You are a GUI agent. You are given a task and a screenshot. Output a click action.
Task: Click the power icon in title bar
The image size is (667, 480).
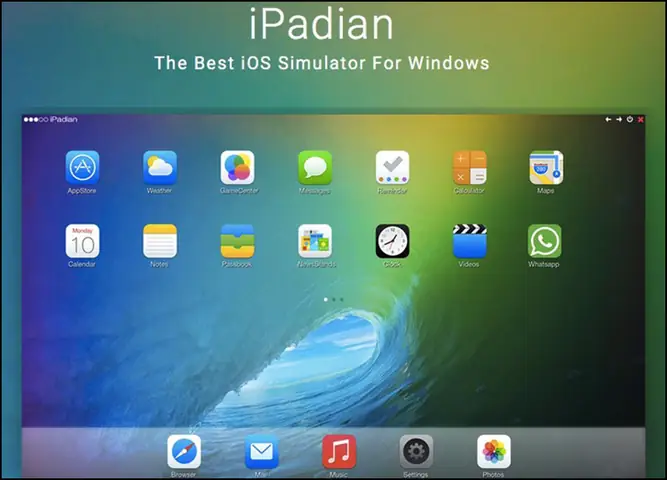[x=630, y=120]
